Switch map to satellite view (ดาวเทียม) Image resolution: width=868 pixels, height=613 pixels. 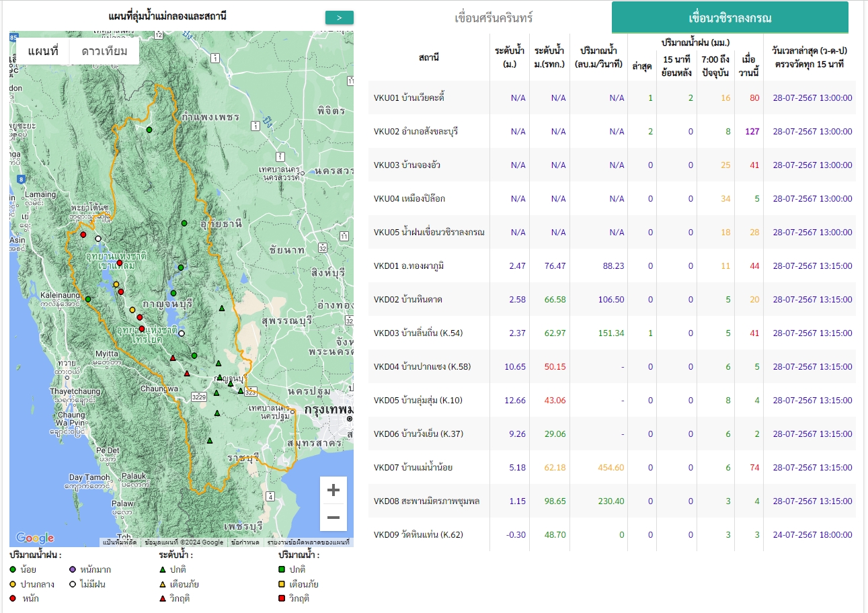tap(104, 51)
